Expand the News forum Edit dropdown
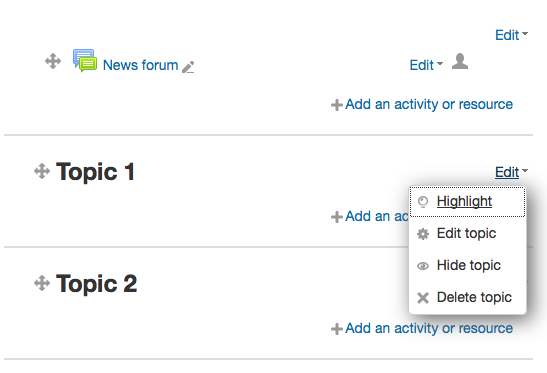 [426, 65]
